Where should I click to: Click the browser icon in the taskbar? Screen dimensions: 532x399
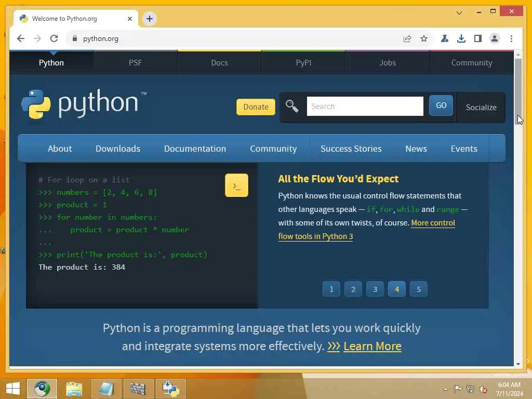coord(42,389)
